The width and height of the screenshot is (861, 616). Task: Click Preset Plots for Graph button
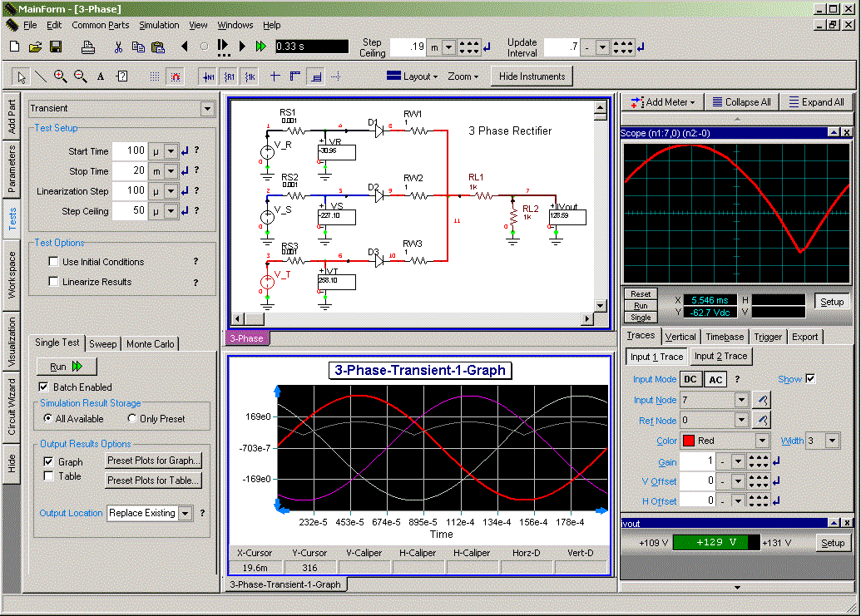154,461
